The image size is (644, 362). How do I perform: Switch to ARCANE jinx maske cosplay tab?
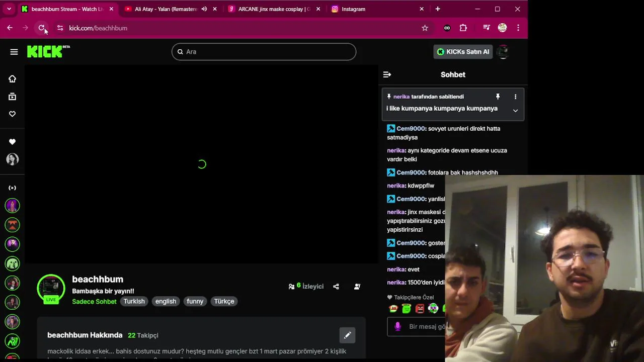click(274, 9)
